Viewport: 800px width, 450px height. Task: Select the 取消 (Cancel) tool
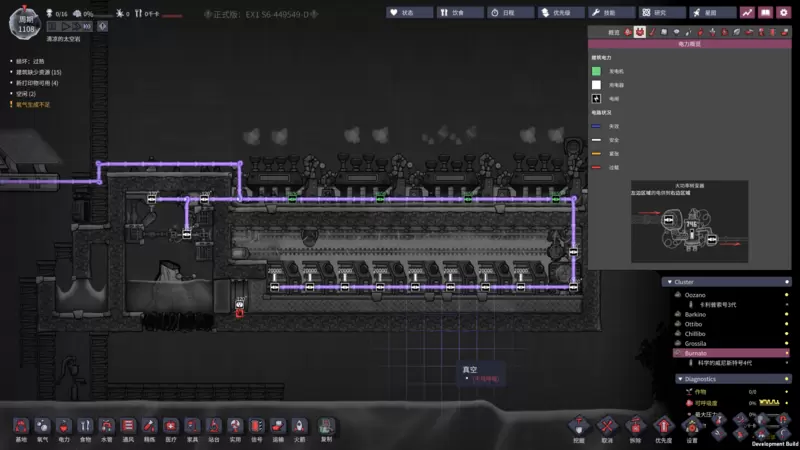click(x=607, y=429)
